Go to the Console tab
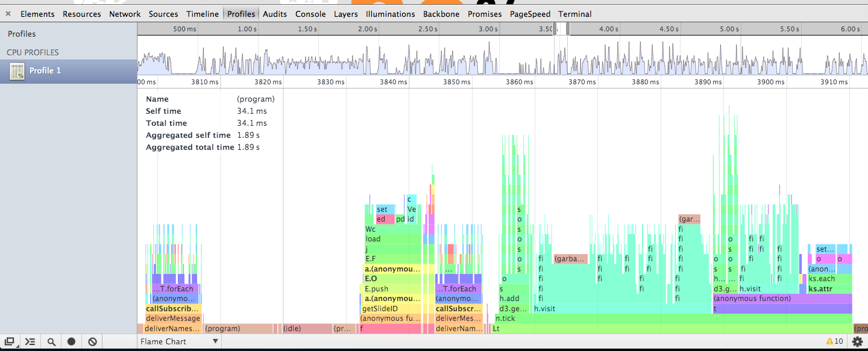Screen dimensions: 868x351 click(x=310, y=14)
